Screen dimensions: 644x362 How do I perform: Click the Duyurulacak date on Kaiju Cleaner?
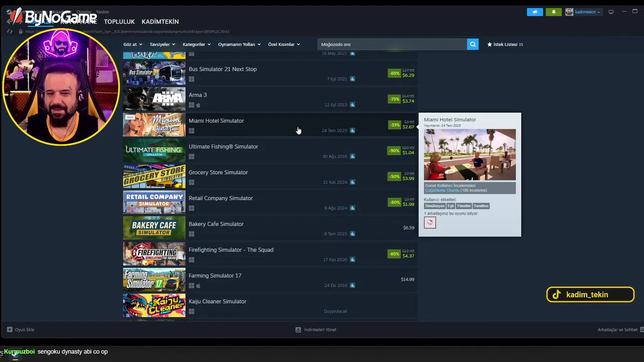click(336, 311)
